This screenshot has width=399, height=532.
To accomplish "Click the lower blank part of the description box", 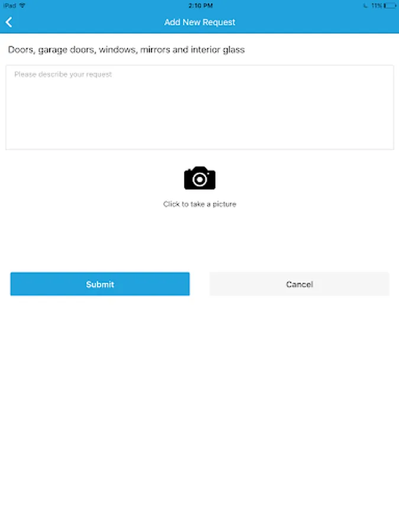I will point(200,129).
